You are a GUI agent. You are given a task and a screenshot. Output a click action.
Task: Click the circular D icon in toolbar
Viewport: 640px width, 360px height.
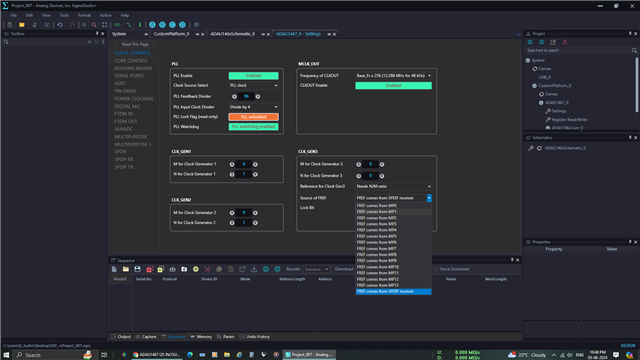[x=182, y=25]
